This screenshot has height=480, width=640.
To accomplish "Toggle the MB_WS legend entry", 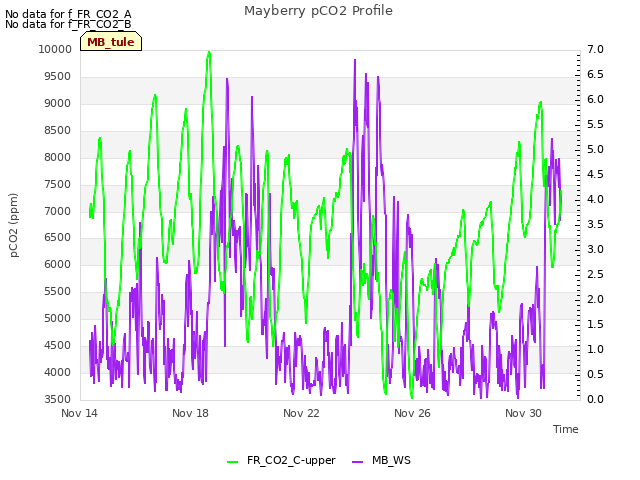I will tap(381, 460).
